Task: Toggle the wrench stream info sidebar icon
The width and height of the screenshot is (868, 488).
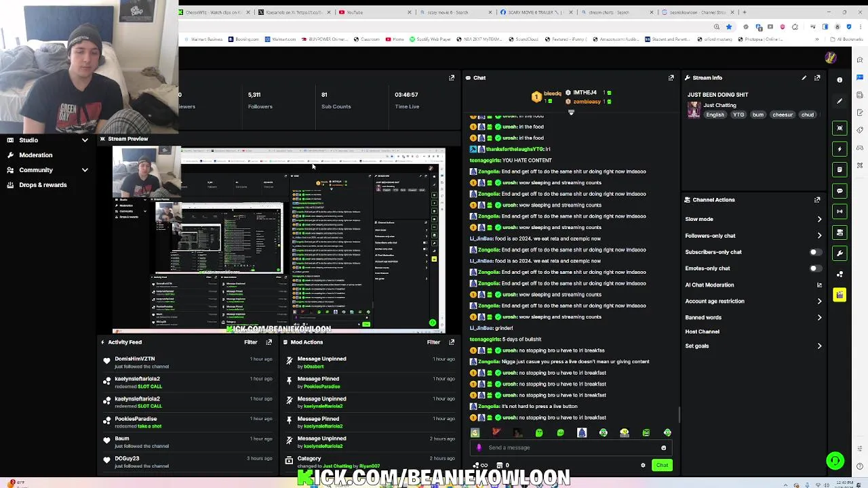Action: tap(840, 253)
